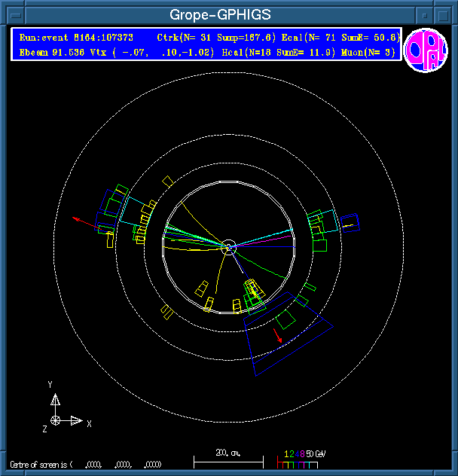Viewport: 458px width, 476px height.
Task: Click the red arrow on the left side
Action: point(78,219)
